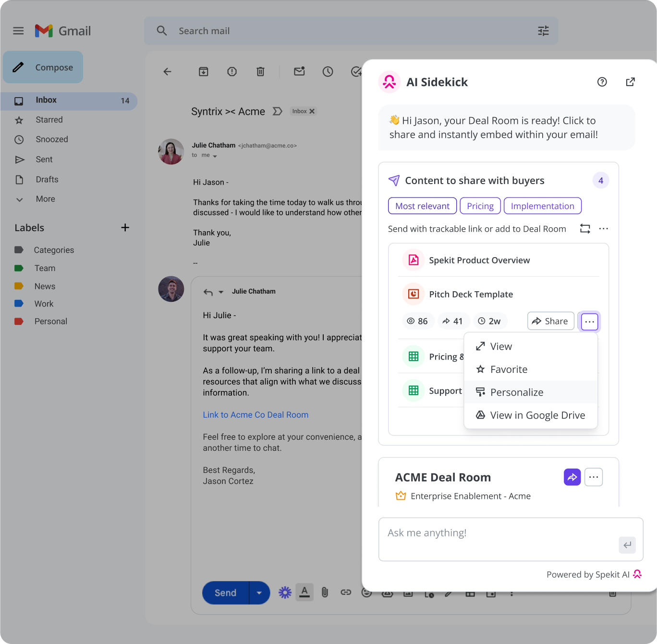Click the 86 views stat chip
657x644 pixels.
pyautogui.click(x=418, y=321)
